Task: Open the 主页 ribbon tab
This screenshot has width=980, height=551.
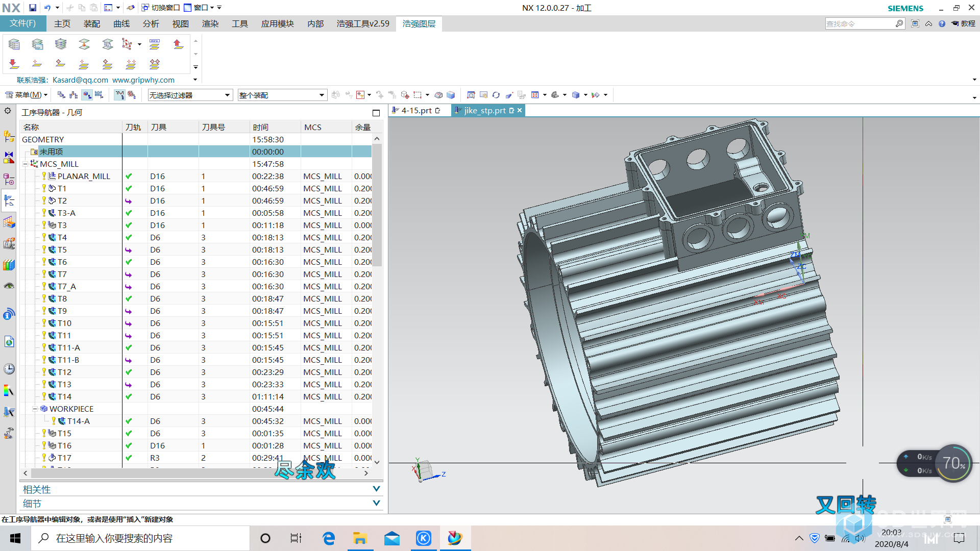Action: (62, 24)
